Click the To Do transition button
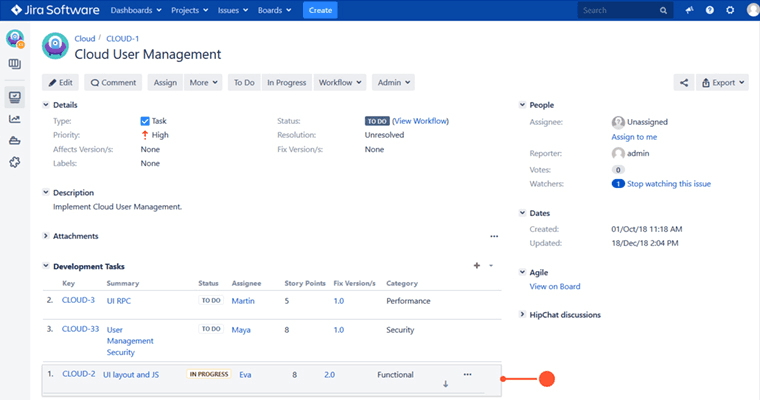The height and width of the screenshot is (400, 760). click(x=244, y=82)
